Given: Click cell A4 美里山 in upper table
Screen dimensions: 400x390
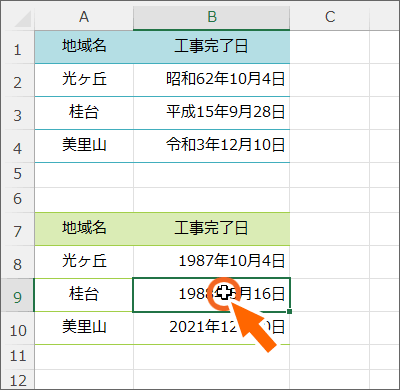Looking at the screenshot, I should pos(84,146).
